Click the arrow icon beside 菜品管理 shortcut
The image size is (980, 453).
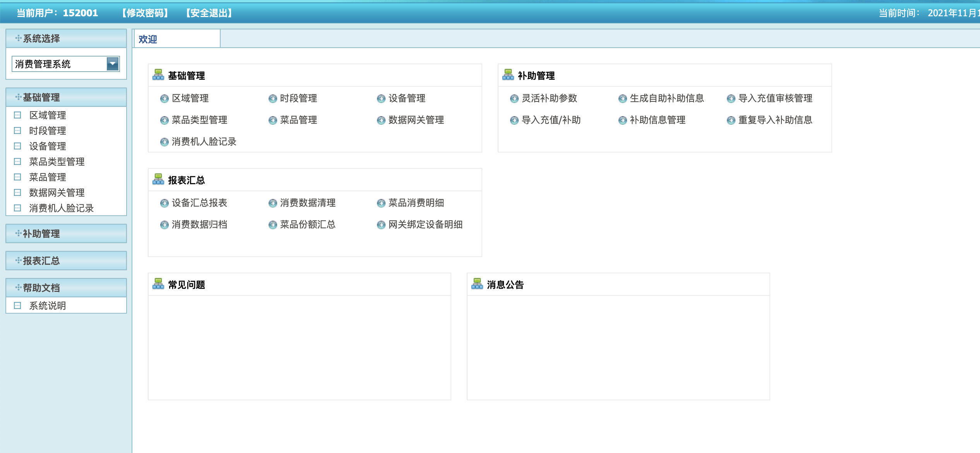click(x=272, y=120)
